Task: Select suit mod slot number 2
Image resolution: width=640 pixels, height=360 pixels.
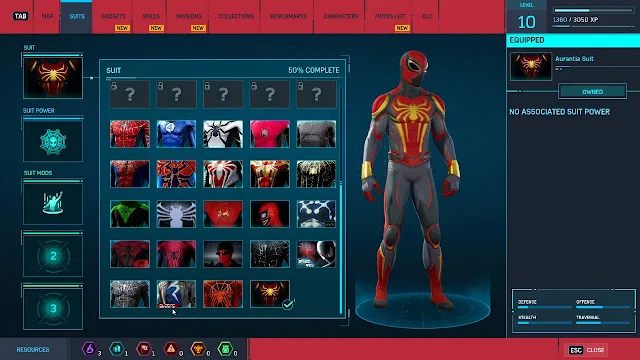Action: (x=53, y=256)
